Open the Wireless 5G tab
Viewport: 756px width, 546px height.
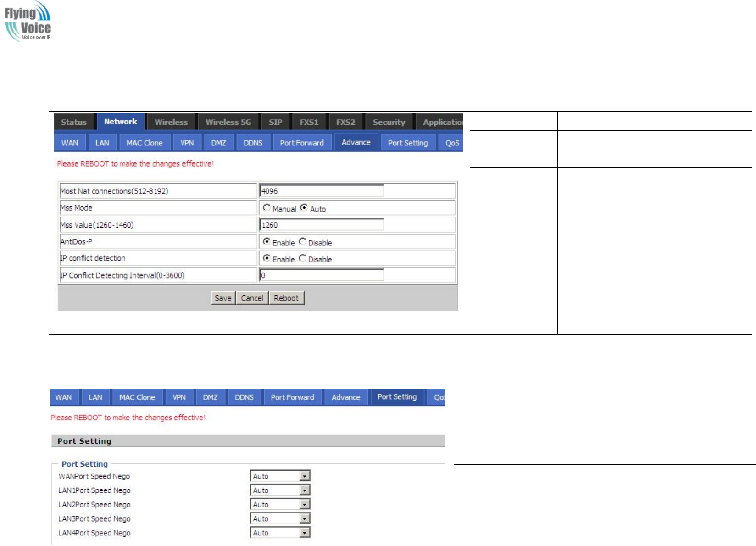click(x=228, y=122)
